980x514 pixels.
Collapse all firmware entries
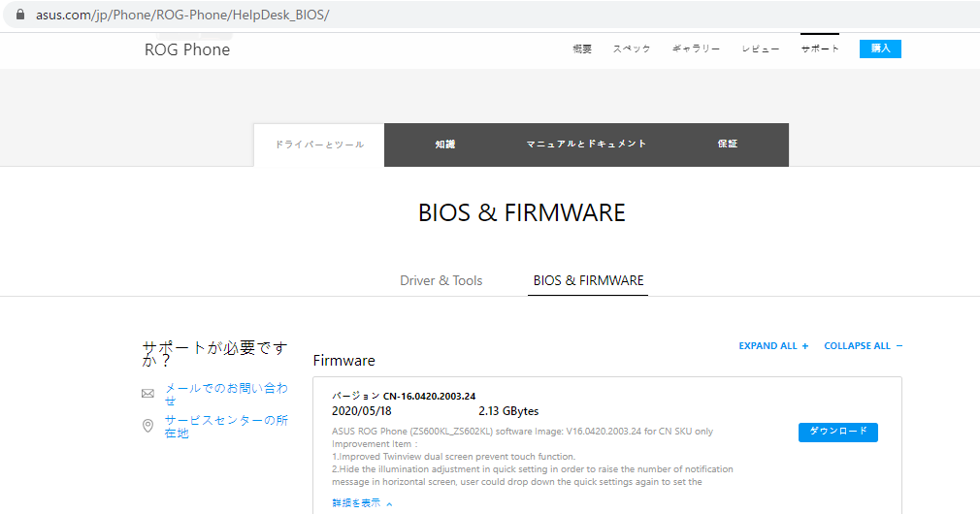864,346
